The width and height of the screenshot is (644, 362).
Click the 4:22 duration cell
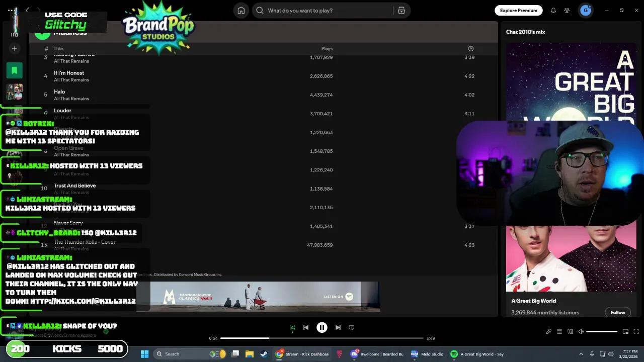pyautogui.click(x=469, y=76)
